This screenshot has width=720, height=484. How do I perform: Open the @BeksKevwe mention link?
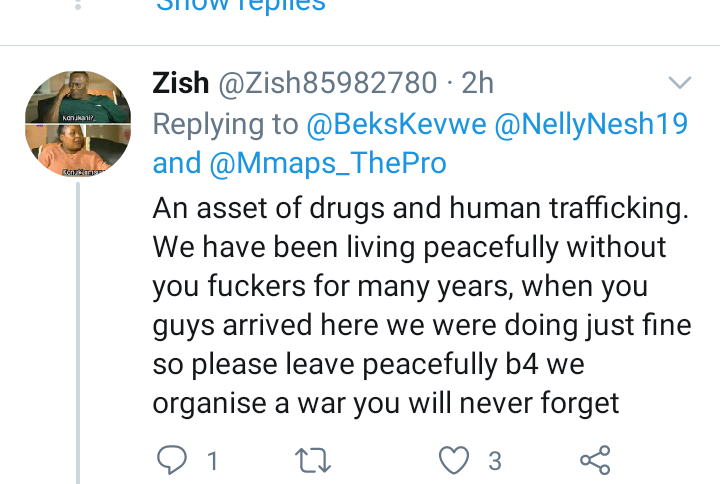tap(396, 124)
